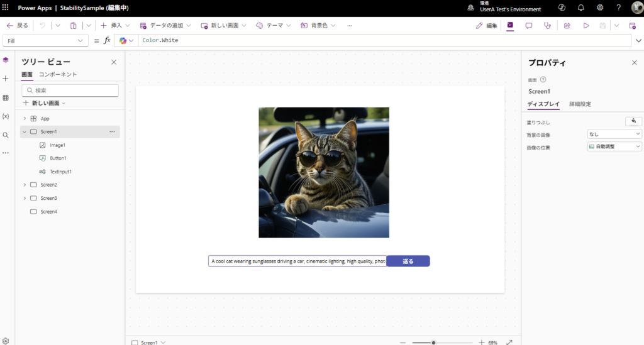Switch to the 詳細設定 tab
The image size is (644, 345).
pyautogui.click(x=580, y=104)
